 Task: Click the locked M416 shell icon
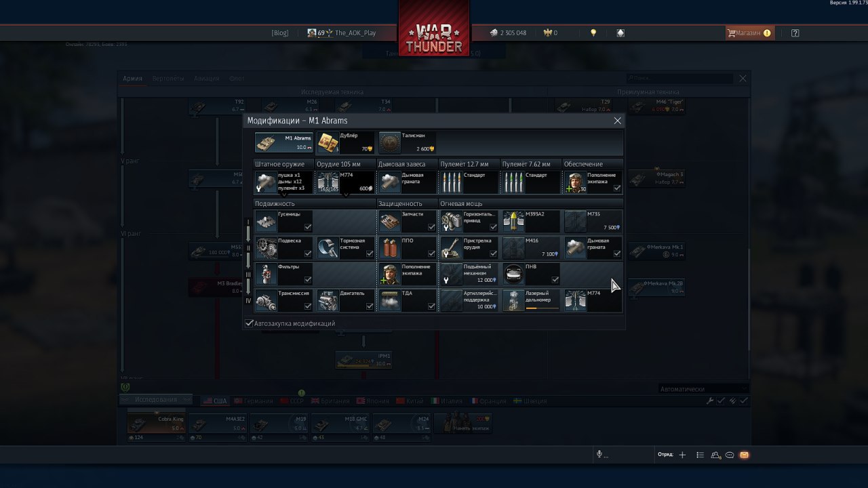click(x=513, y=247)
